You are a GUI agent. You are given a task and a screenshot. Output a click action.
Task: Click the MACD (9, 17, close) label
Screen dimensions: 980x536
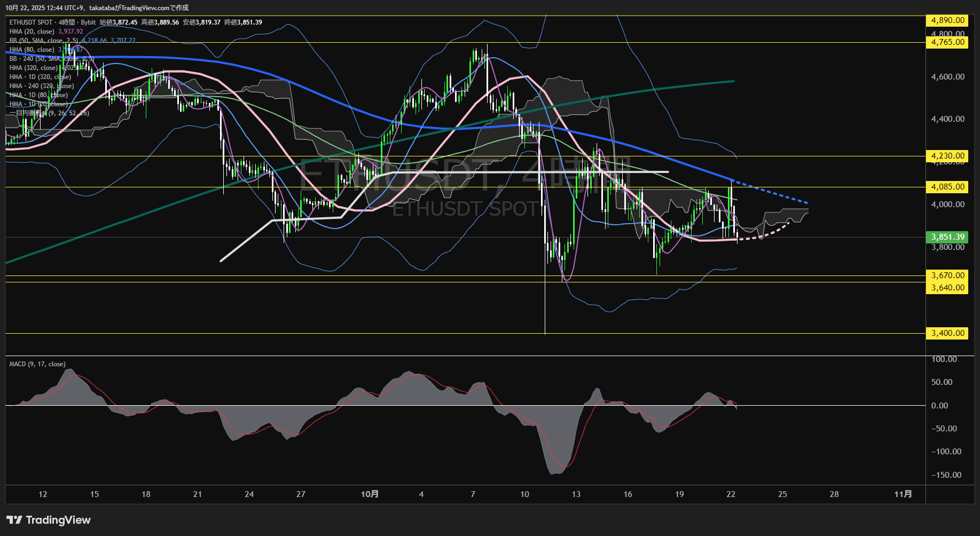[37, 364]
